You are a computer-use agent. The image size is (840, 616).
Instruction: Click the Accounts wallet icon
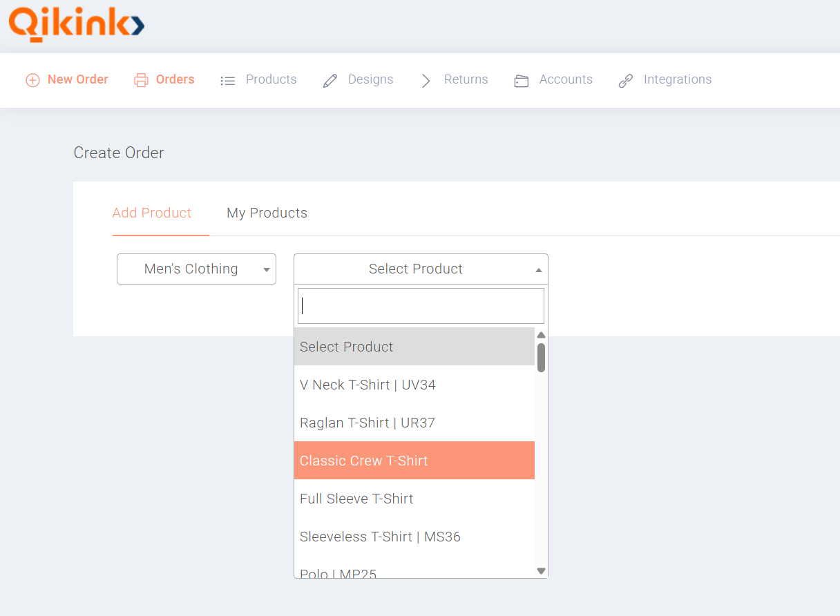point(522,81)
